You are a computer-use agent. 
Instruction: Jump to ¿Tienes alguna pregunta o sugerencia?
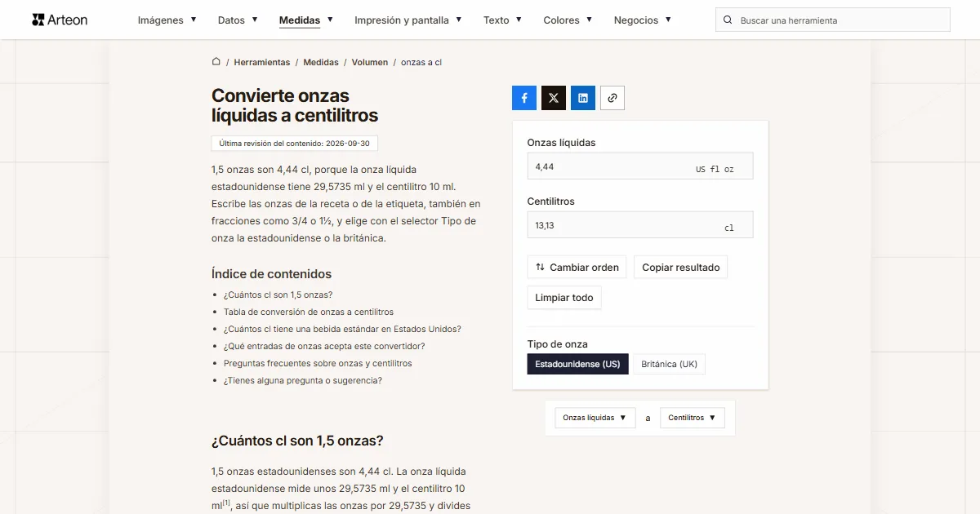point(303,381)
